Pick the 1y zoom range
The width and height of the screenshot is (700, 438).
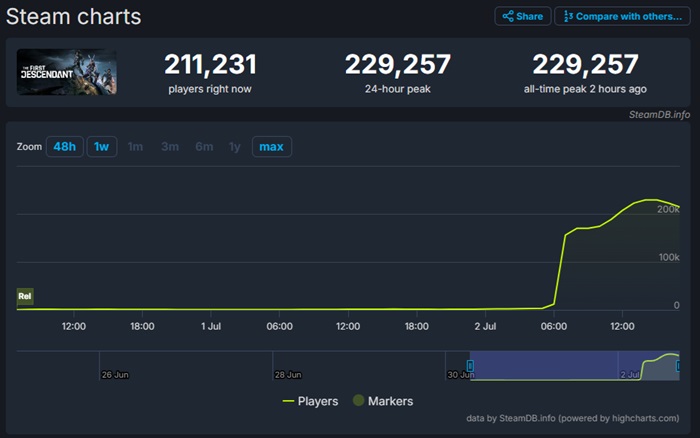tap(234, 146)
